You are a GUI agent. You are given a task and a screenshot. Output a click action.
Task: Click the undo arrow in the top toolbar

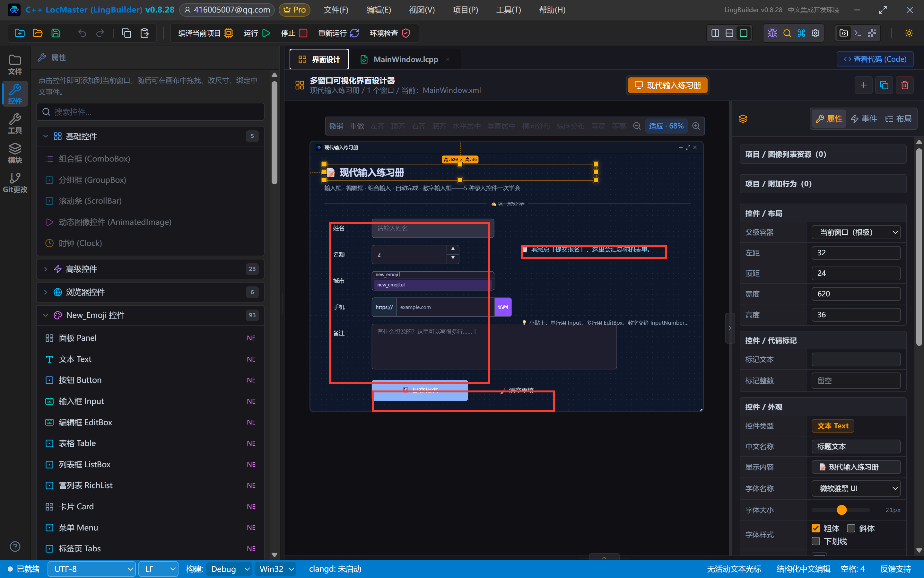coord(82,33)
